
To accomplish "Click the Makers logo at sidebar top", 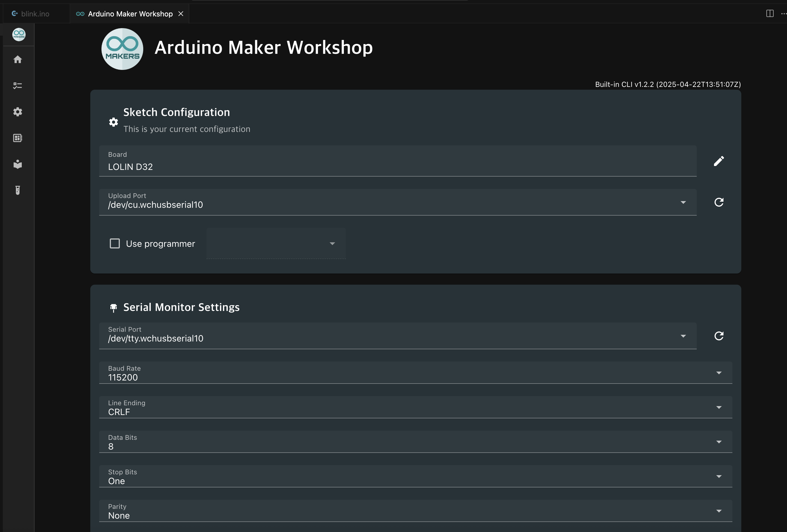I will 19,35.
